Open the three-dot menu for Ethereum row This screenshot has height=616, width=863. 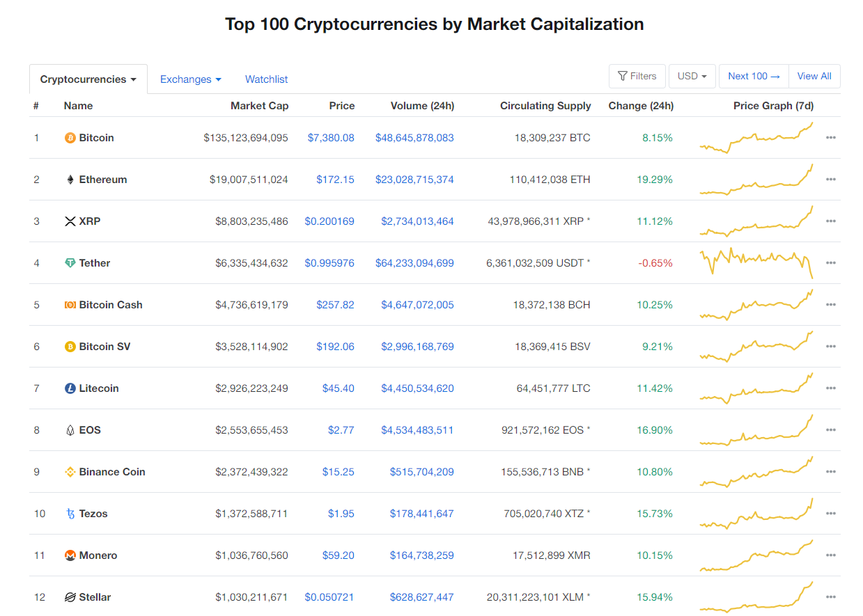point(830,180)
